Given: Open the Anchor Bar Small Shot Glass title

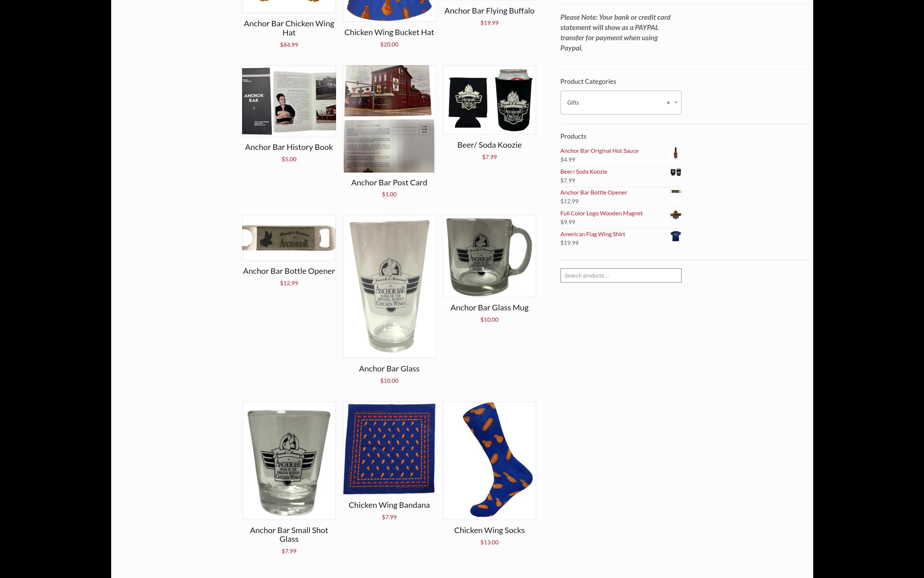Looking at the screenshot, I should point(288,534).
